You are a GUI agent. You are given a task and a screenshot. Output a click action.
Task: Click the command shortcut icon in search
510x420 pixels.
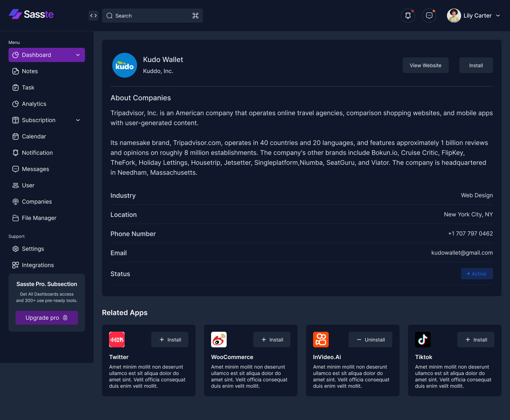click(195, 16)
